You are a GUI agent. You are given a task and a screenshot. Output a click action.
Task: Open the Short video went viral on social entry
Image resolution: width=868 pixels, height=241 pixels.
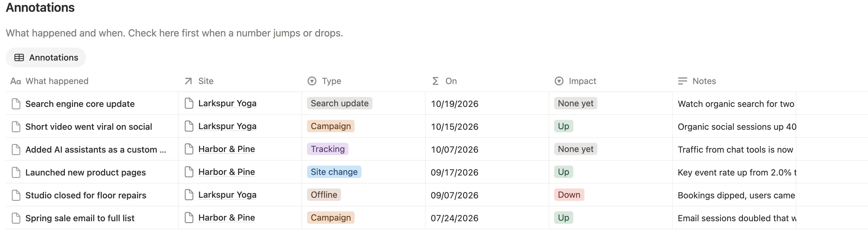click(89, 127)
